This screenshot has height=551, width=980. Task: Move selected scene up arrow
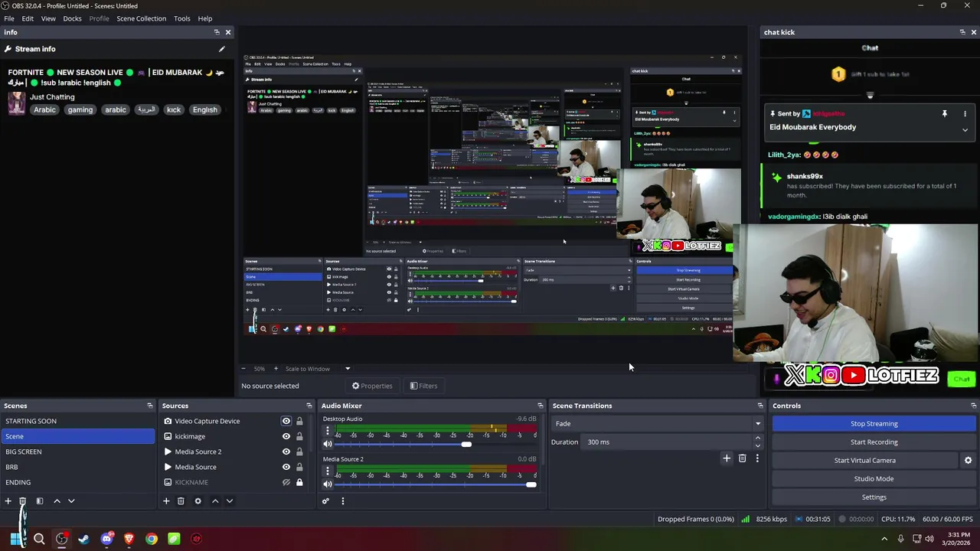(57, 501)
